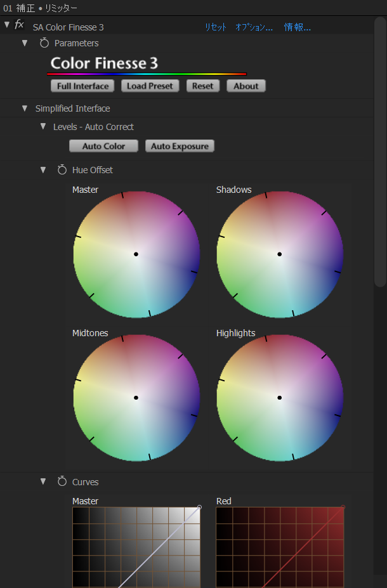Collapse the Hue Offset group
This screenshot has width=387, height=588.
43,170
